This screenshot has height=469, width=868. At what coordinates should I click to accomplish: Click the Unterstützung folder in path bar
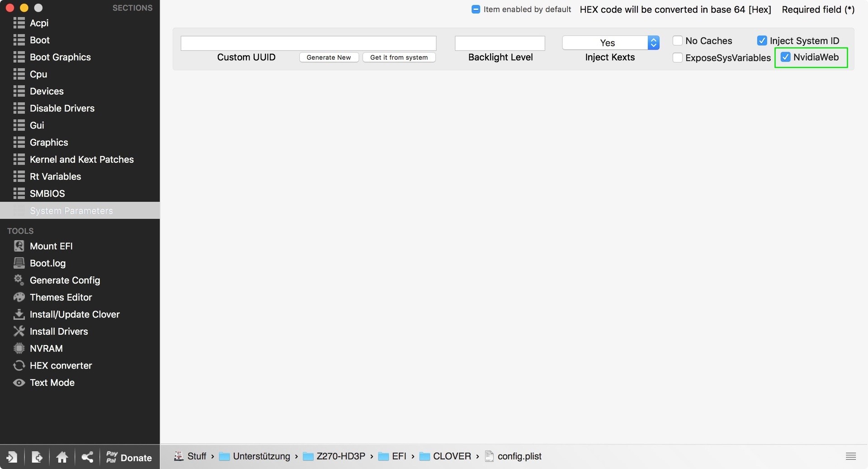(x=255, y=456)
